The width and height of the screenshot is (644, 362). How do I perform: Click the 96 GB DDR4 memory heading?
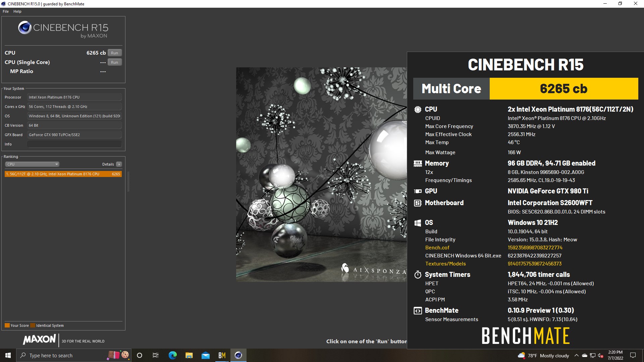551,163
